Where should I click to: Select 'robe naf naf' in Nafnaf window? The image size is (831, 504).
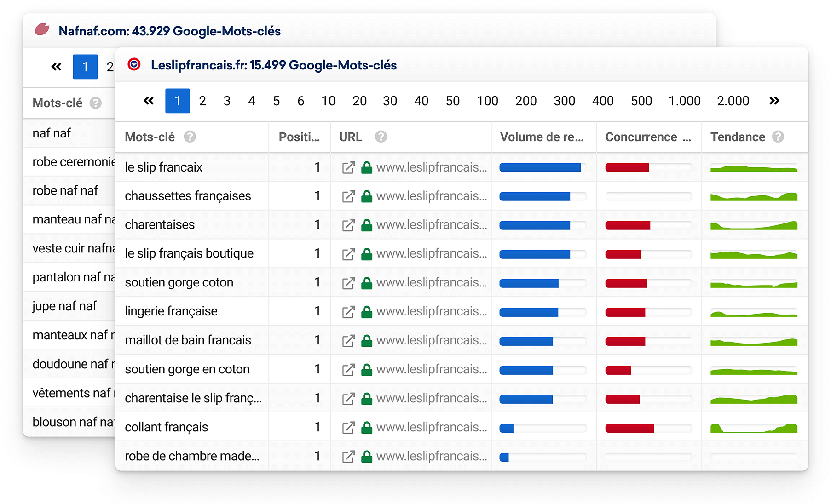(x=65, y=191)
